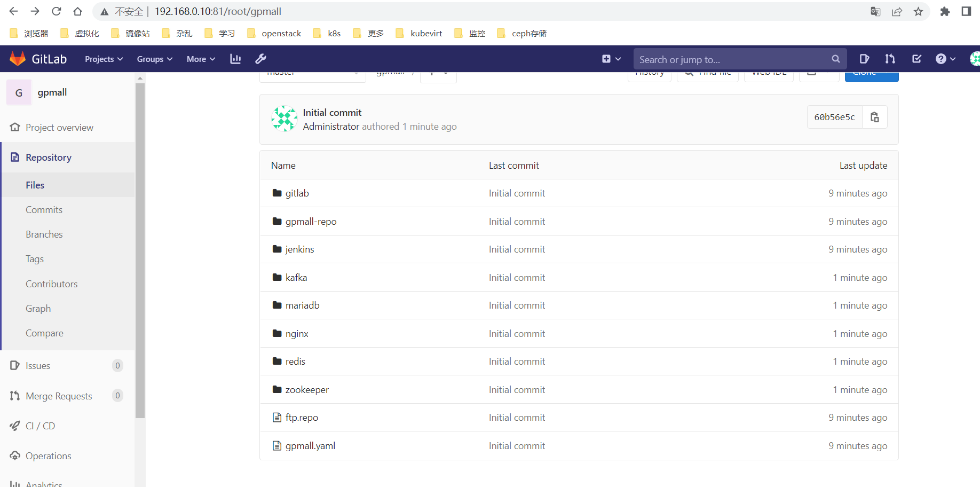Open the gpmall.yaml file
This screenshot has width=980, height=487.
[311, 446]
